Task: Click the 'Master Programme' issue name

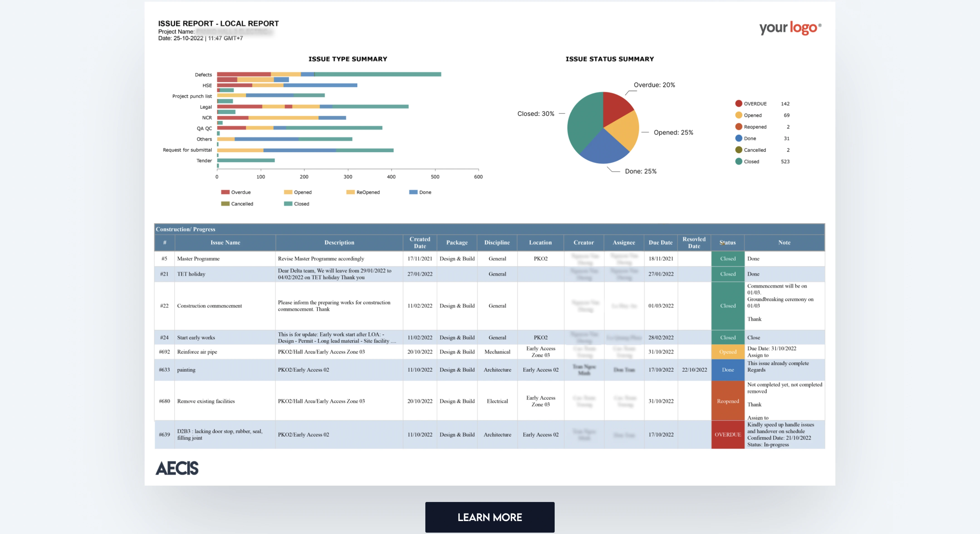Action: click(198, 259)
